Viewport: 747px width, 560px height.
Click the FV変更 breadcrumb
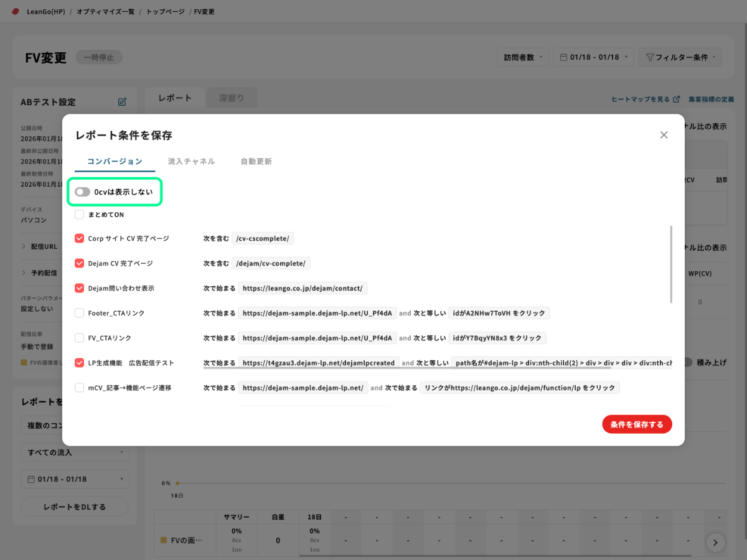(x=204, y=12)
